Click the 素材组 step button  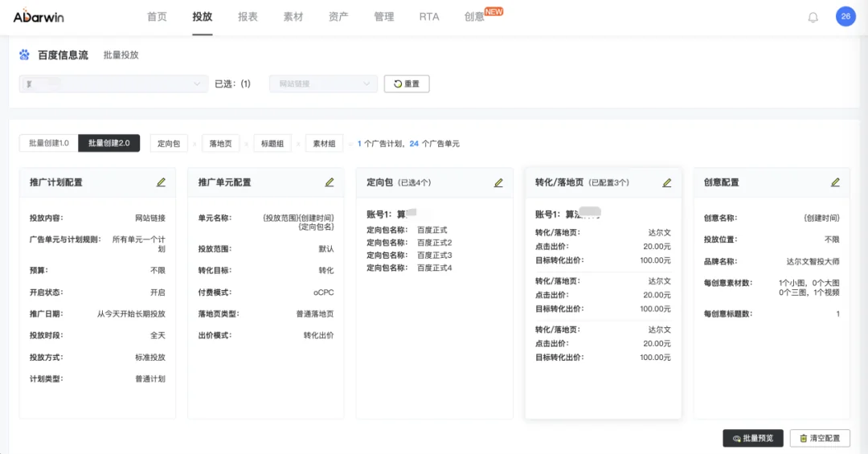324,143
